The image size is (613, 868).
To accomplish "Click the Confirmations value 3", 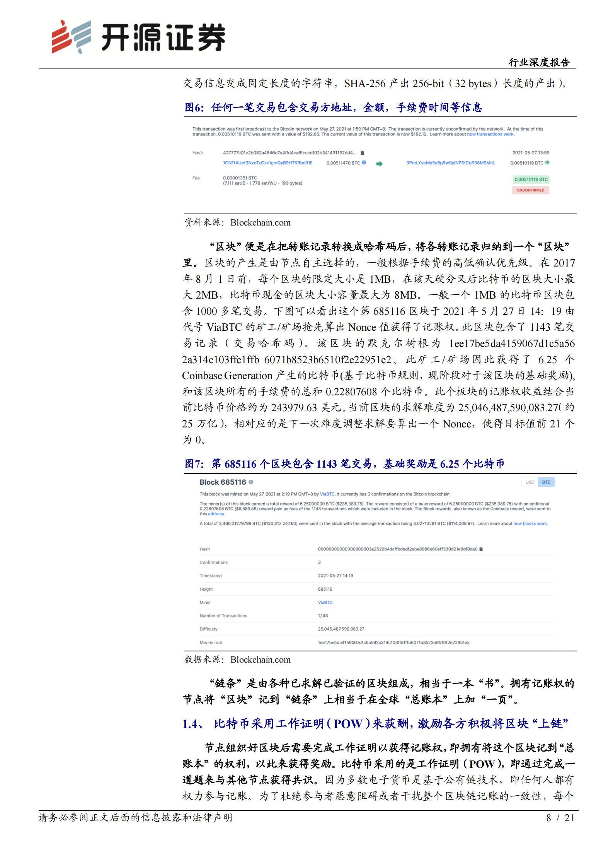I will (x=319, y=562).
